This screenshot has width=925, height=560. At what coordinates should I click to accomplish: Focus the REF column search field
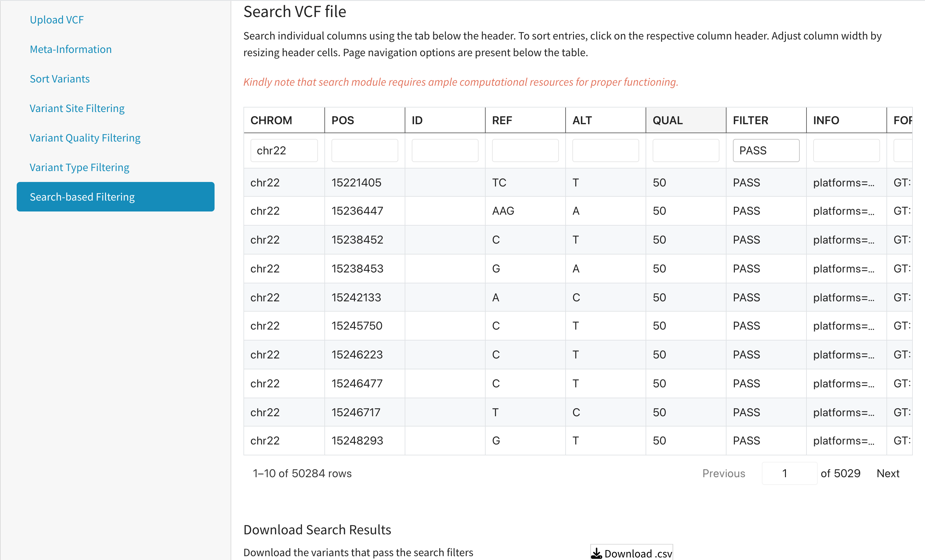coord(525,151)
